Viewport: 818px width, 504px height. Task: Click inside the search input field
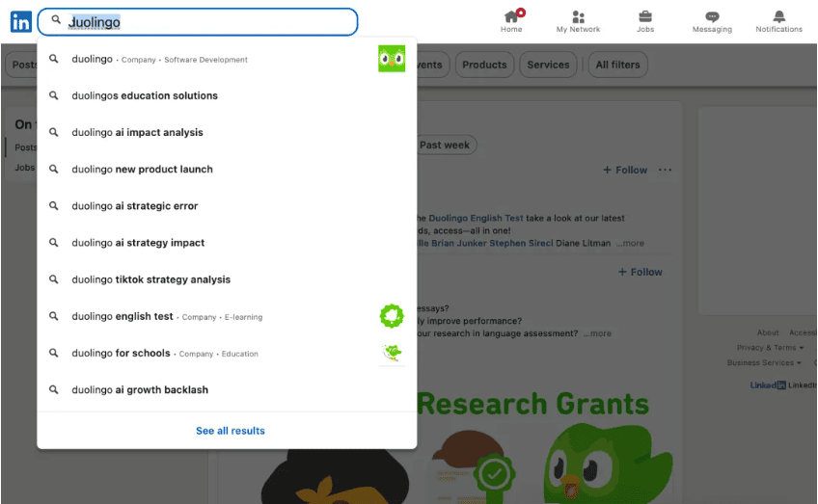tap(212, 21)
